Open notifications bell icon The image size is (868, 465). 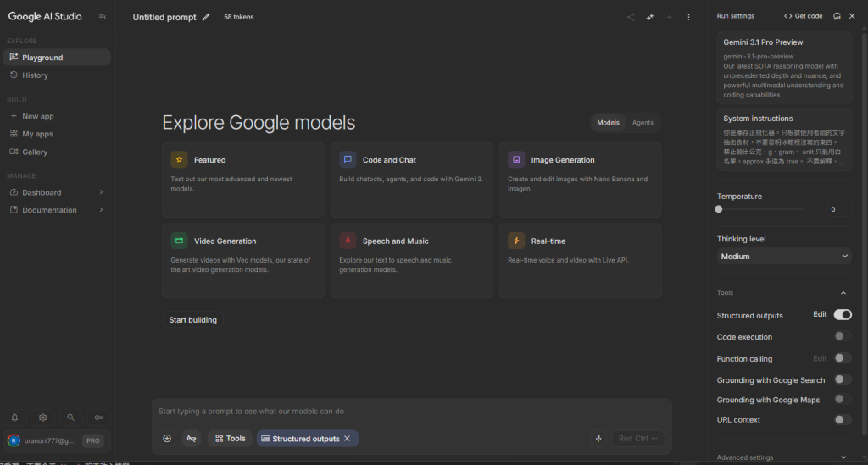(15, 418)
